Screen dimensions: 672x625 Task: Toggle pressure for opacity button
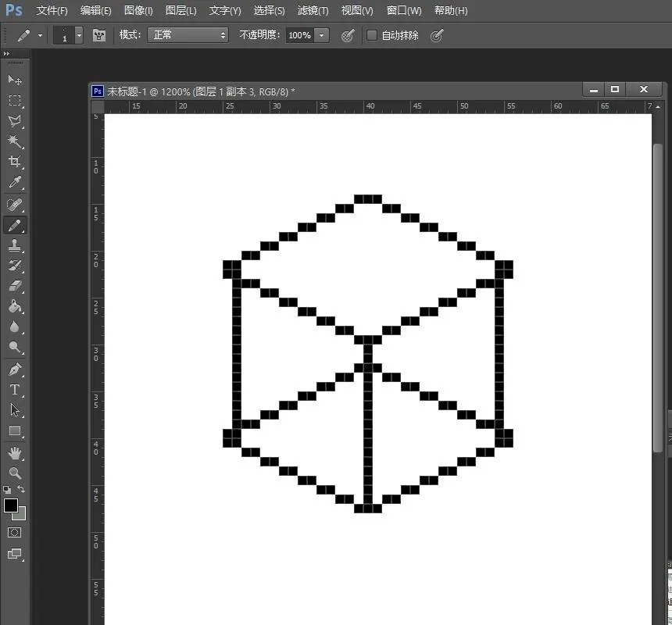click(x=348, y=36)
